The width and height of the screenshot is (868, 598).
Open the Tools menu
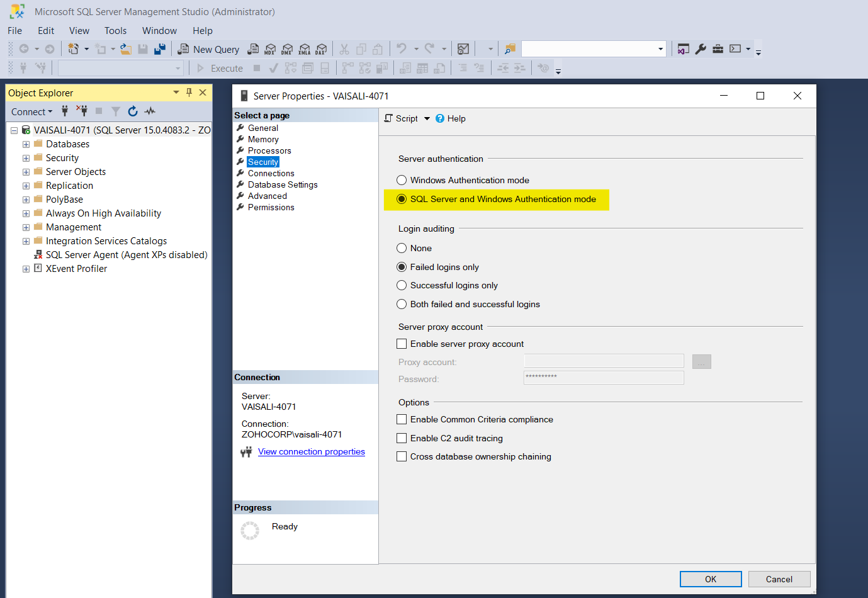pos(115,31)
